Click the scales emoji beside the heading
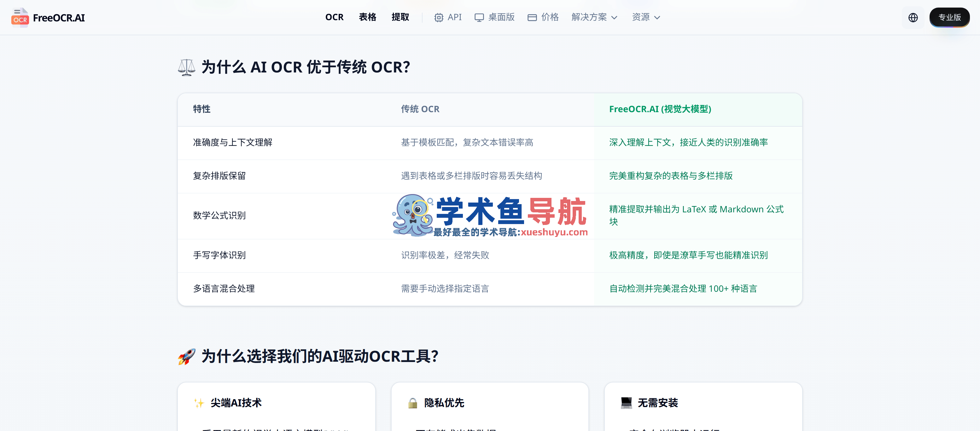 [x=186, y=67]
